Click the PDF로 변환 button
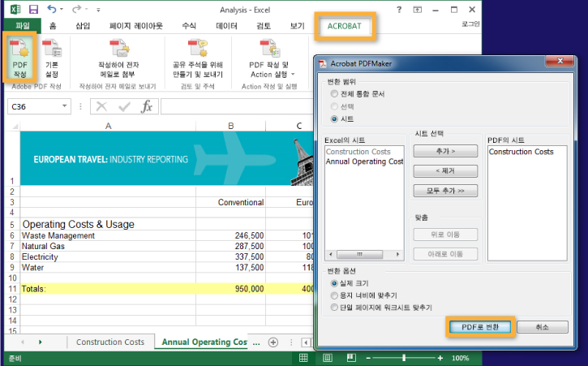Screen dimensions: 588x366 [x=480, y=327]
